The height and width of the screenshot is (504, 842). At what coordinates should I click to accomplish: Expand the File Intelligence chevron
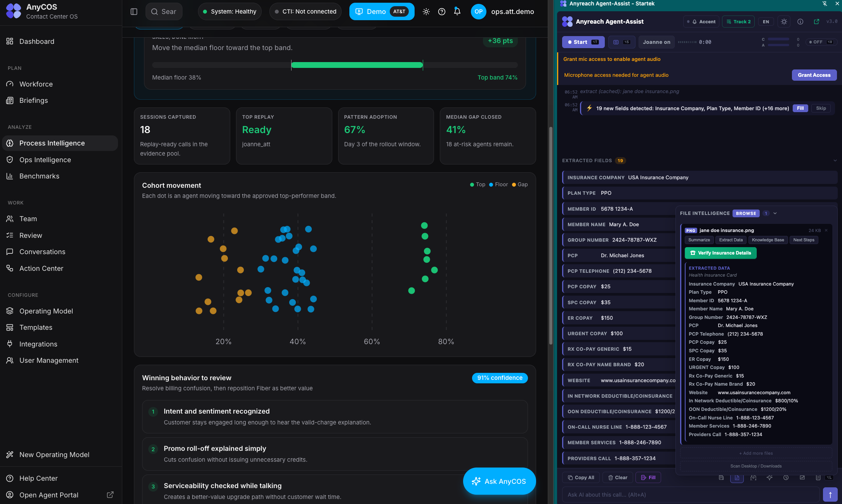click(x=775, y=213)
